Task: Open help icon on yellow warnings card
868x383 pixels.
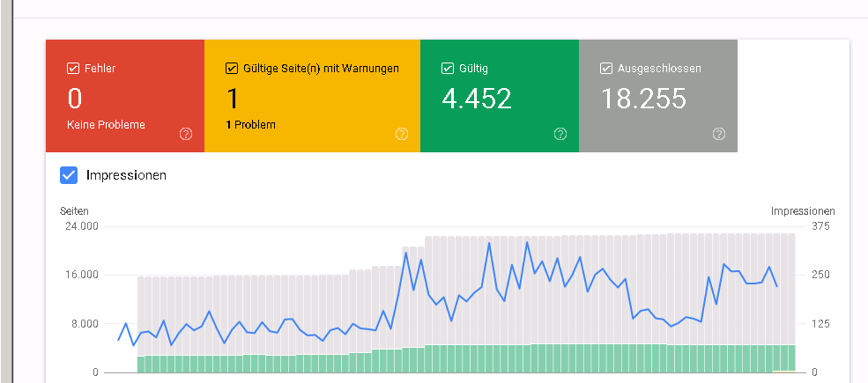Action: [402, 134]
